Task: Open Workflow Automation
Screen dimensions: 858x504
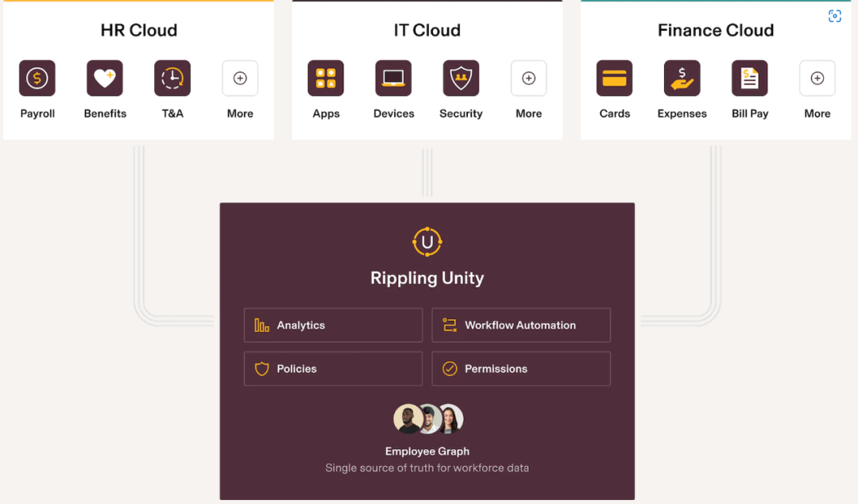Action: pyautogui.click(x=521, y=325)
